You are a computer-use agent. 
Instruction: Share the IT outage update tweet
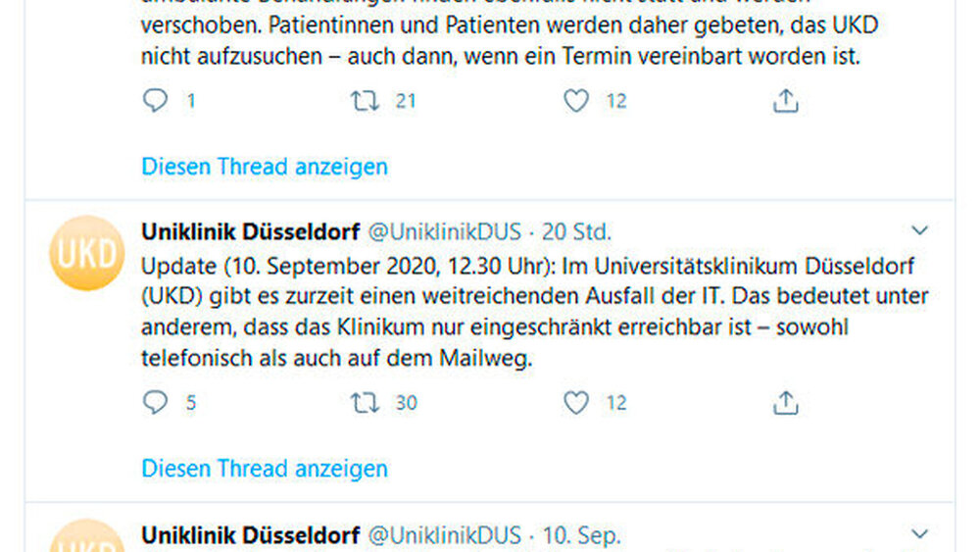coord(786,403)
